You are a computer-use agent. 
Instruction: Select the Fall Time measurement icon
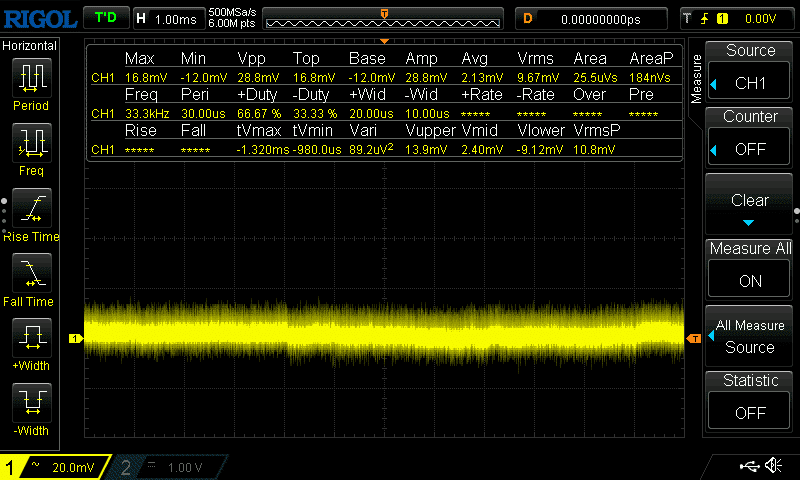tap(31, 272)
